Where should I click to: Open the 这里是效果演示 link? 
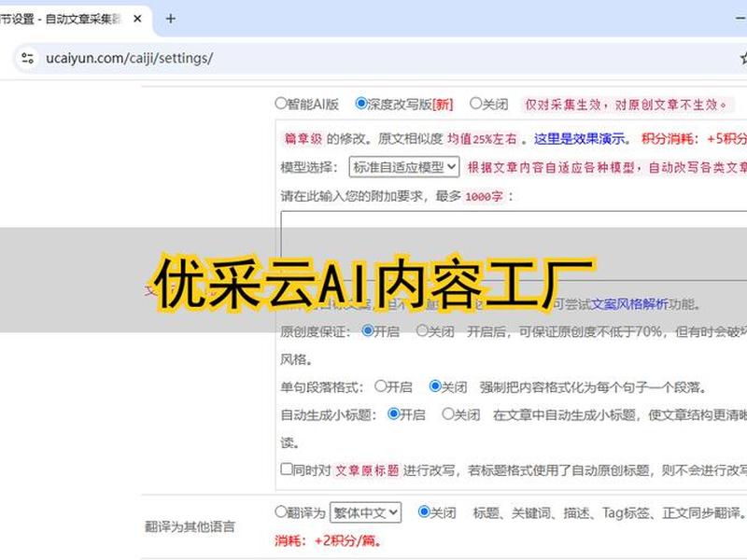pos(579,138)
